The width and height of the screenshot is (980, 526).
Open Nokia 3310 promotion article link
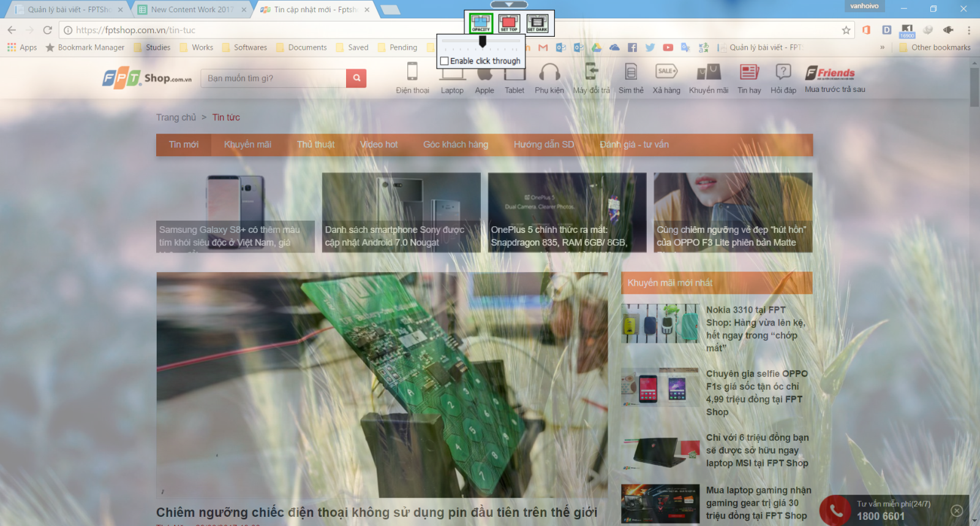[x=756, y=329]
